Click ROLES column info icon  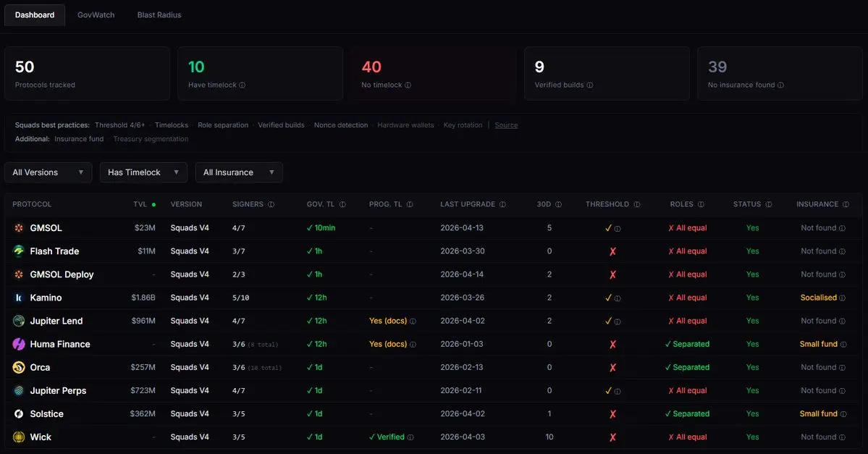pos(701,204)
